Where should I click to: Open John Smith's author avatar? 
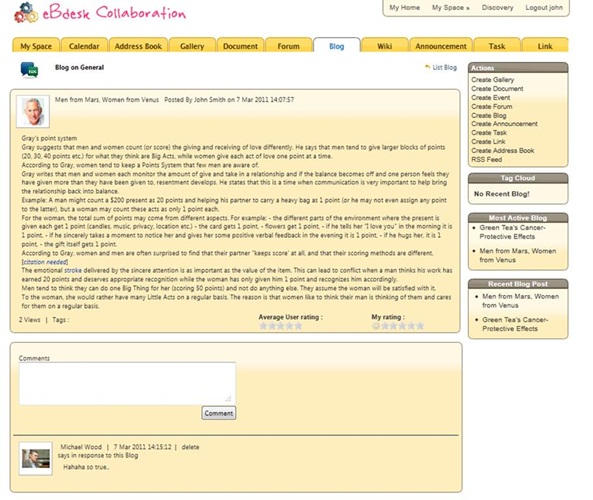point(33,112)
